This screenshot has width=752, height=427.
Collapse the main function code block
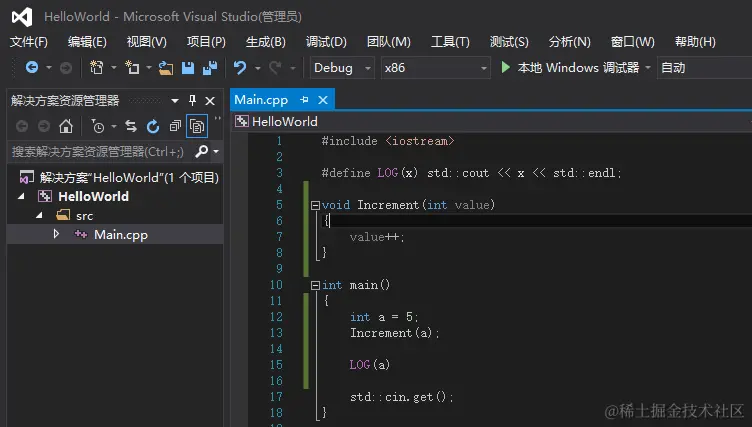coord(315,285)
